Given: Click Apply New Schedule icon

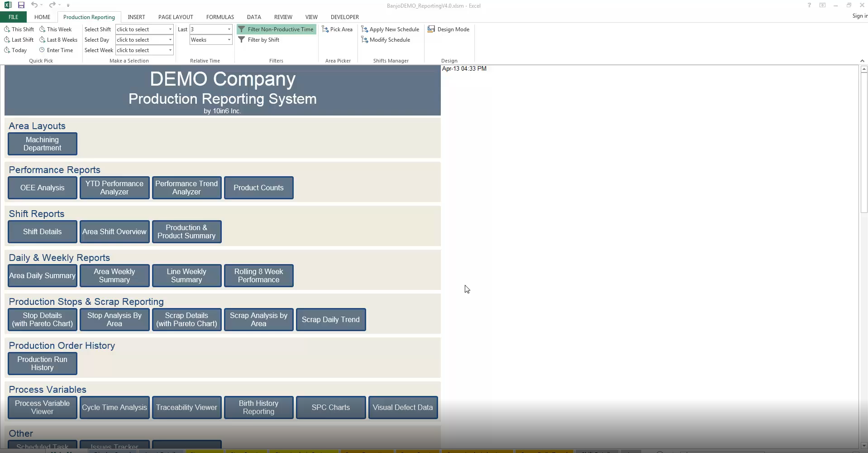Looking at the screenshot, I should point(364,29).
